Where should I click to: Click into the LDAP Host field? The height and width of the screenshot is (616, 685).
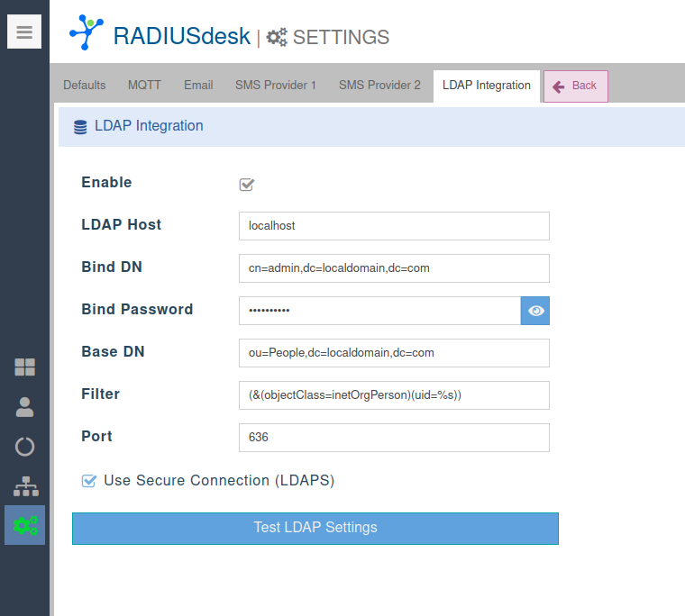[x=394, y=226]
